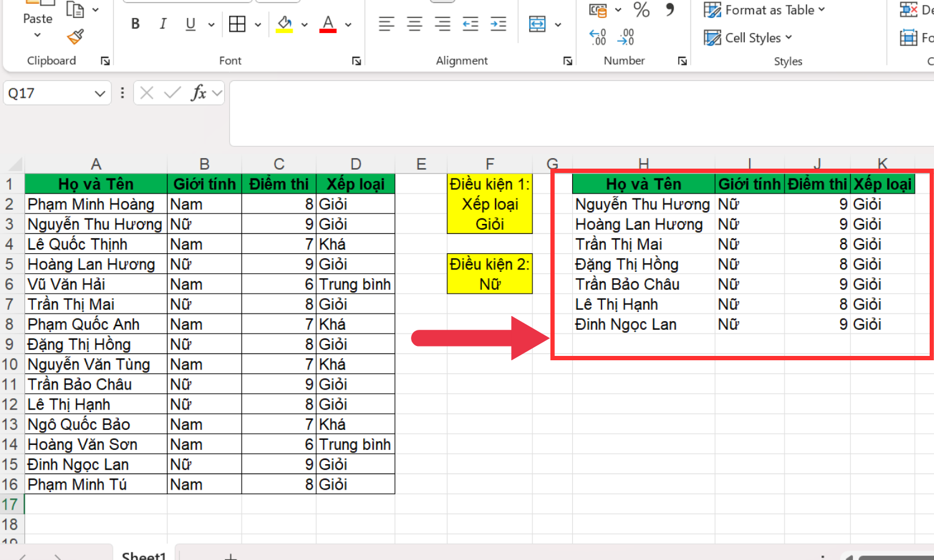Click Giới tính header in column B
The width and height of the screenshot is (934, 560).
(204, 184)
